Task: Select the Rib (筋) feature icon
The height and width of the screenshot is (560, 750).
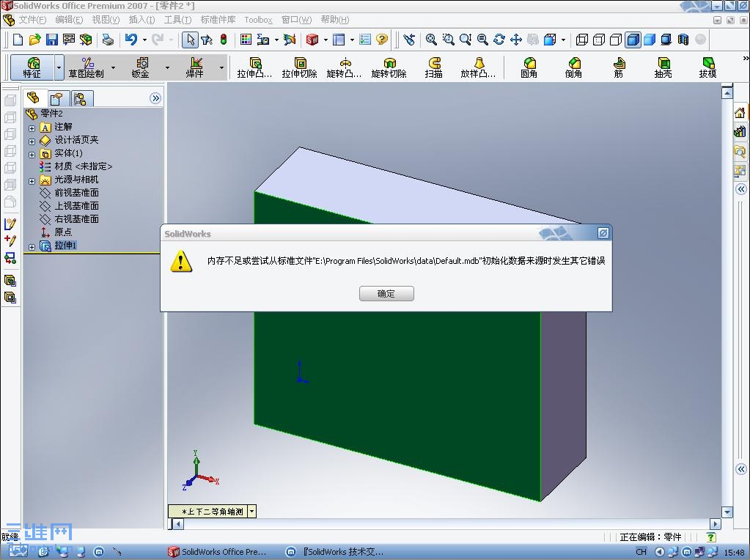Action: [x=619, y=67]
